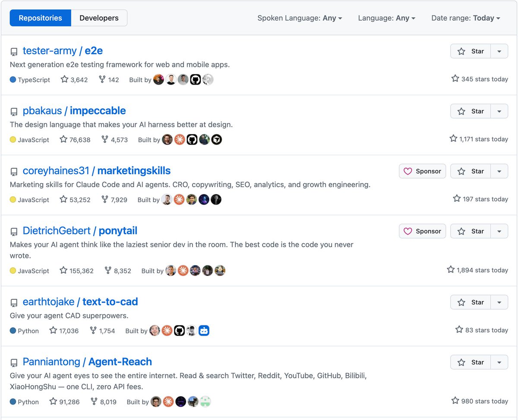Star the earthtojake/text-to-cad repository
The height and width of the screenshot is (420, 518).
pos(471,302)
